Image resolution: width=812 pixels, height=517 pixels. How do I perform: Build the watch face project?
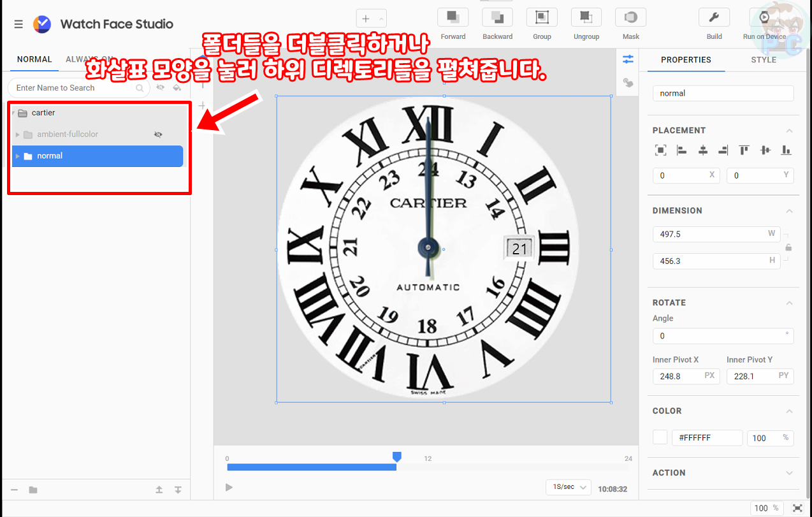[714, 17]
